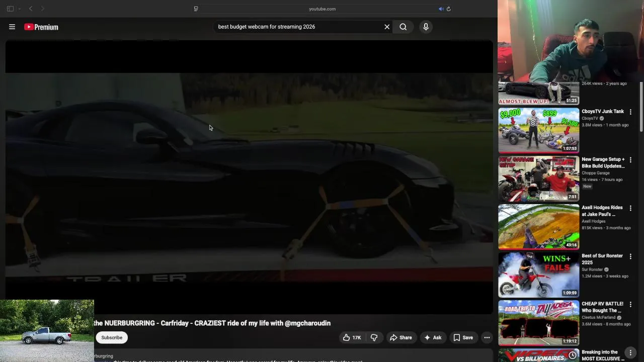Click the 'New' badge under Choppa Garage
This screenshot has height=362, width=644.
(587, 187)
